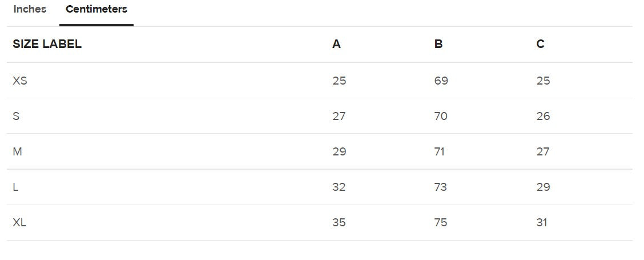Screen dimensions: 644x260
Task: Click value 26 in the S row
Action: (543, 116)
